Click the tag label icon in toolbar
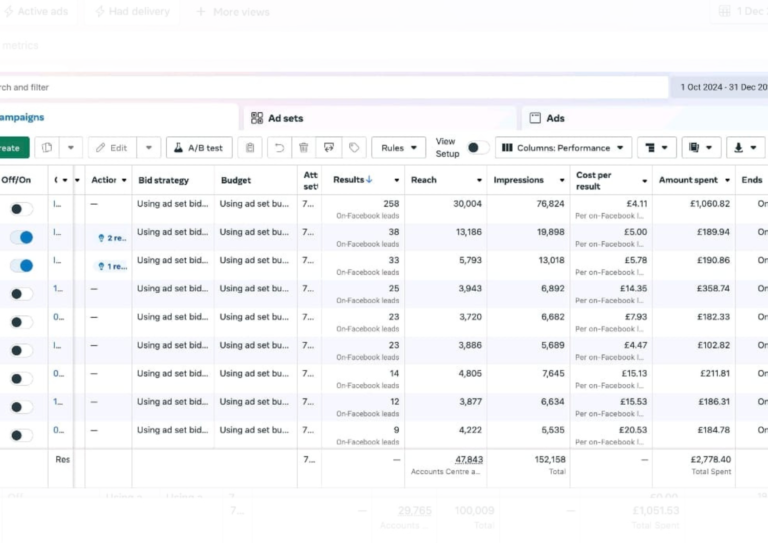 pyautogui.click(x=354, y=148)
